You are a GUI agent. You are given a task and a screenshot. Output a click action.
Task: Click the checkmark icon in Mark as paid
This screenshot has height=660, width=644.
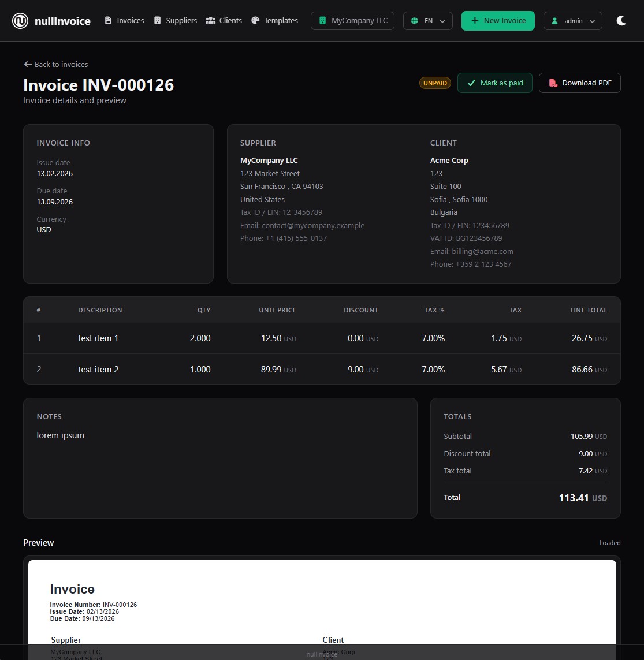click(471, 83)
